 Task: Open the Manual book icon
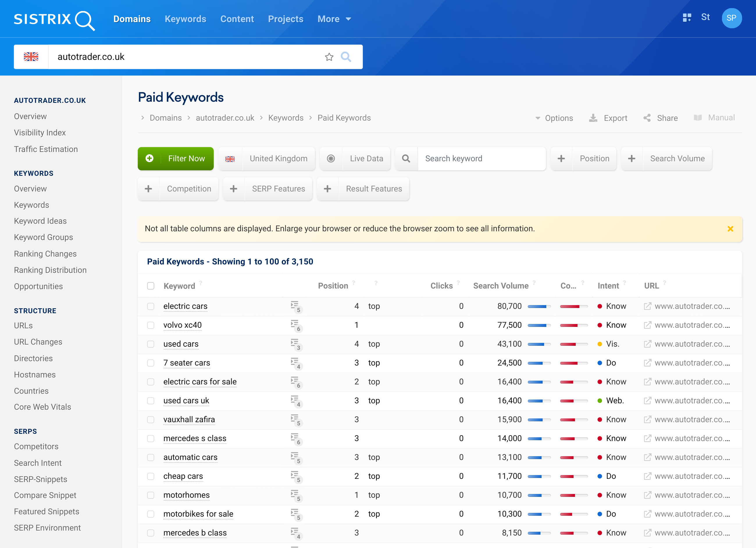click(698, 118)
